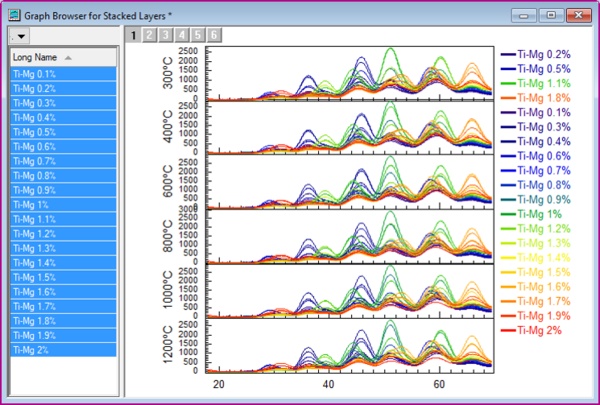Minimize the Graph Browser window
This screenshot has width=600, height=405.
tap(523, 16)
